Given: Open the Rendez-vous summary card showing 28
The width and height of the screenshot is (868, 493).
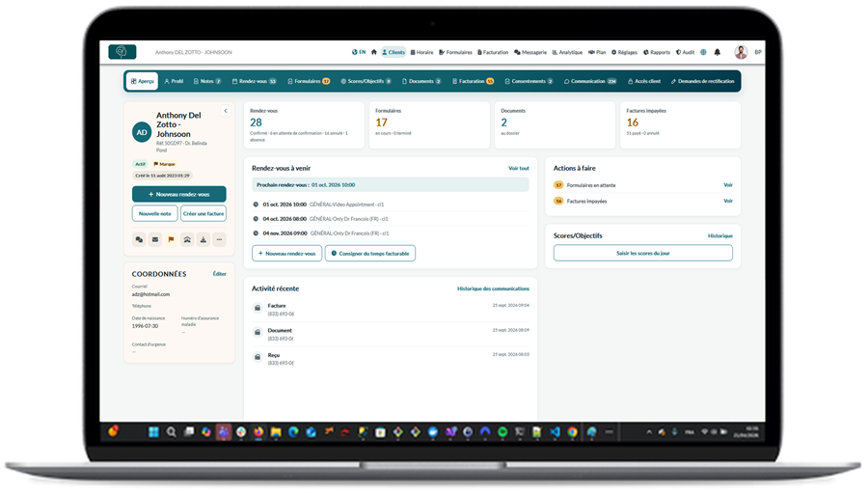Looking at the screenshot, I should pyautogui.click(x=304, y=124).
